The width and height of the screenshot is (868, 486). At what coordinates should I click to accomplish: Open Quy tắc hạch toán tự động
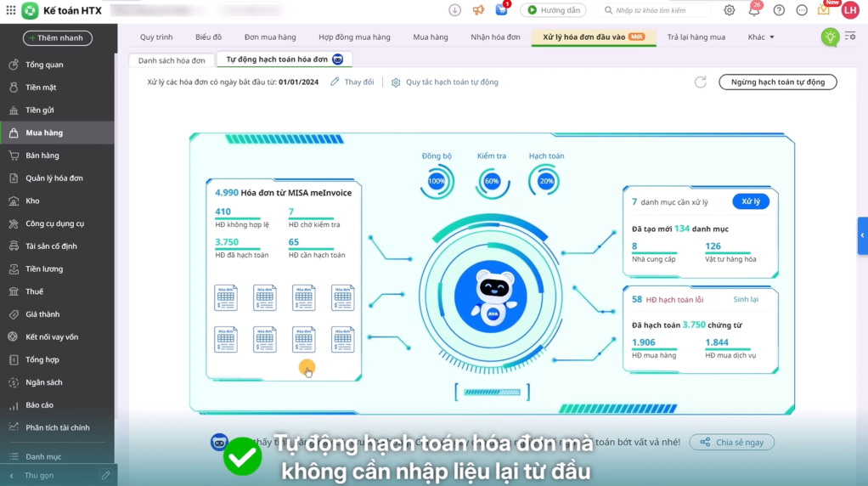[444, 82]
